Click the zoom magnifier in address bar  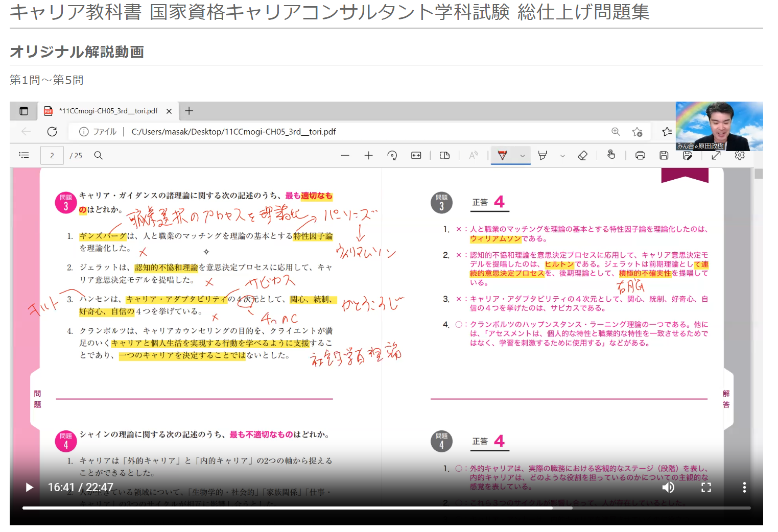(616, 132)
